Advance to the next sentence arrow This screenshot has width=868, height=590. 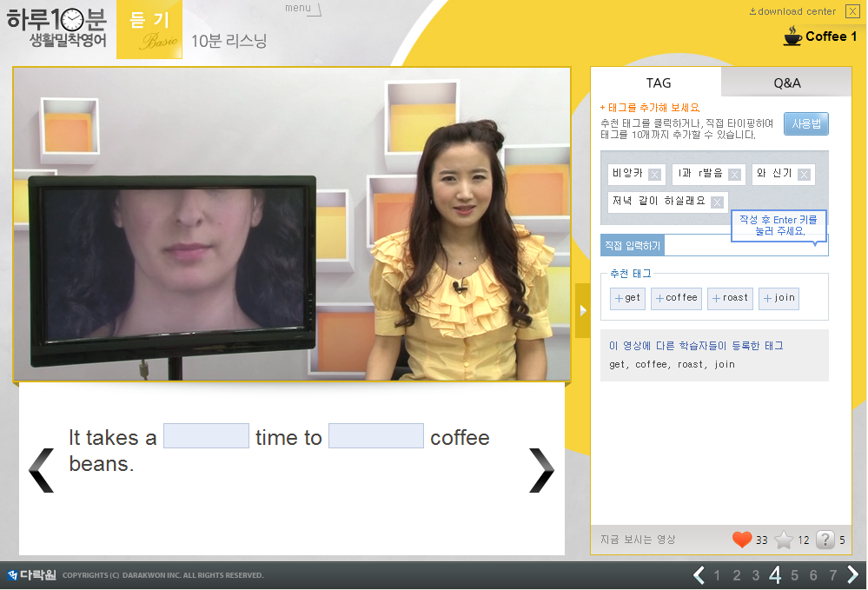coord(540,470)
